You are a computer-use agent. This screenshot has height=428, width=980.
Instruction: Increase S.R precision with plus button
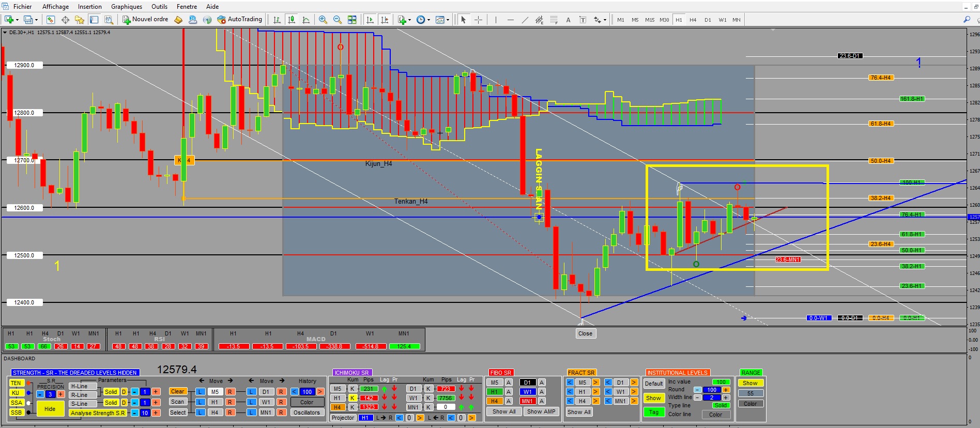60,394
